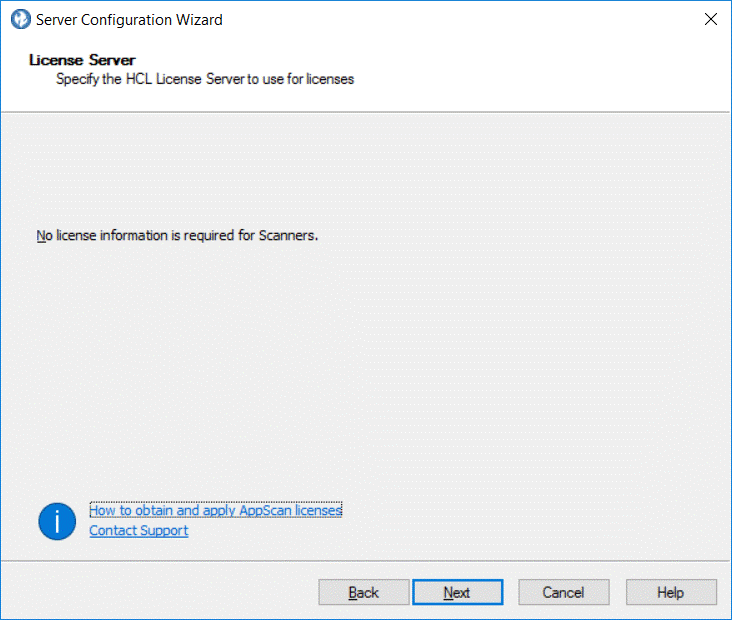Click the separator line above the buttons

coord(366,562)
